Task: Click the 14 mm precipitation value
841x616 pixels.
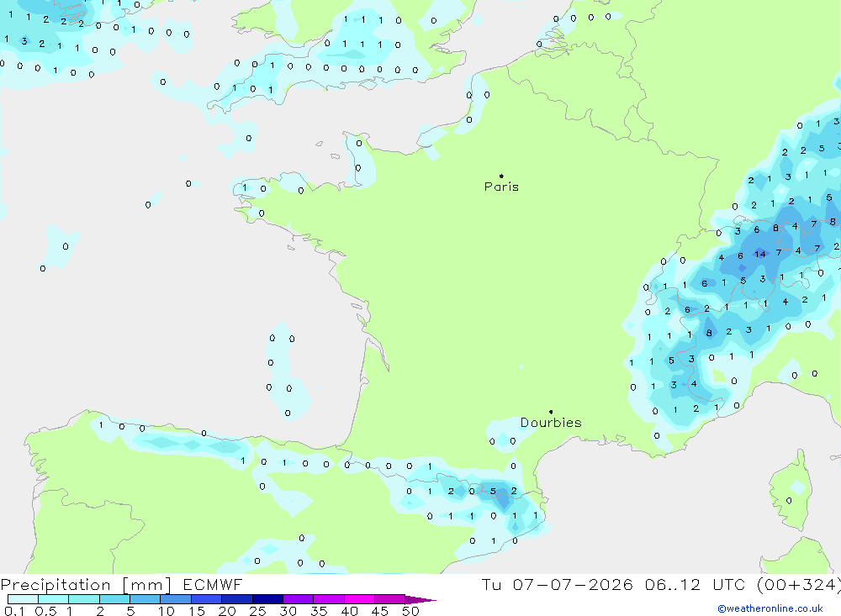Action: coord(760,254)
